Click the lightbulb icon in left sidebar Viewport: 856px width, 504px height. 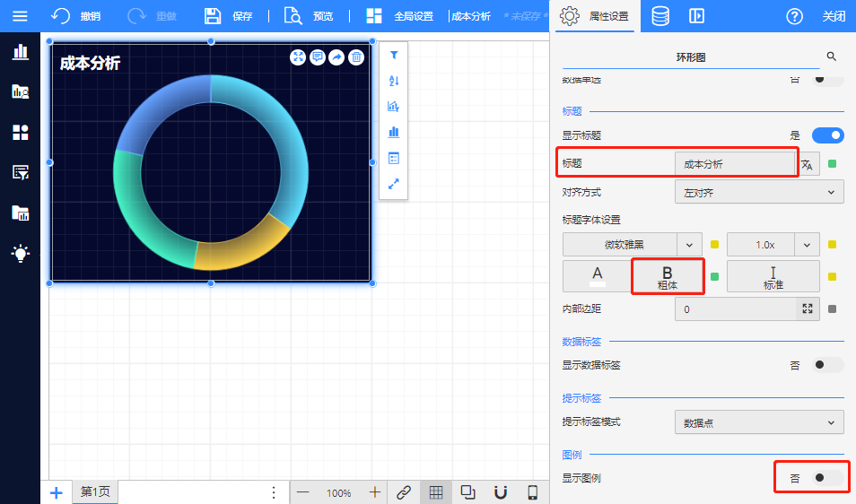20,253
